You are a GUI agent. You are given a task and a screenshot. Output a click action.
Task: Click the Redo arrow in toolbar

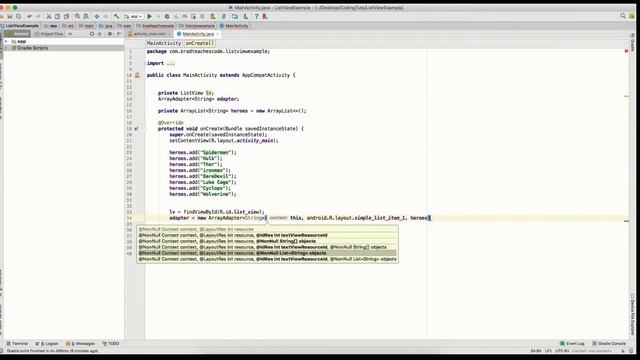click(x=38, y=16)
